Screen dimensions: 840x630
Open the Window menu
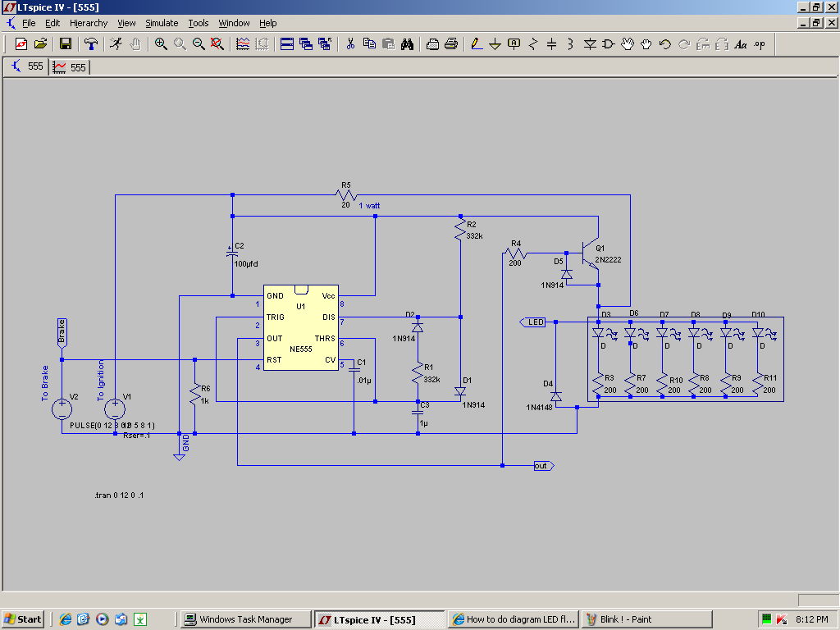(234, 23)
